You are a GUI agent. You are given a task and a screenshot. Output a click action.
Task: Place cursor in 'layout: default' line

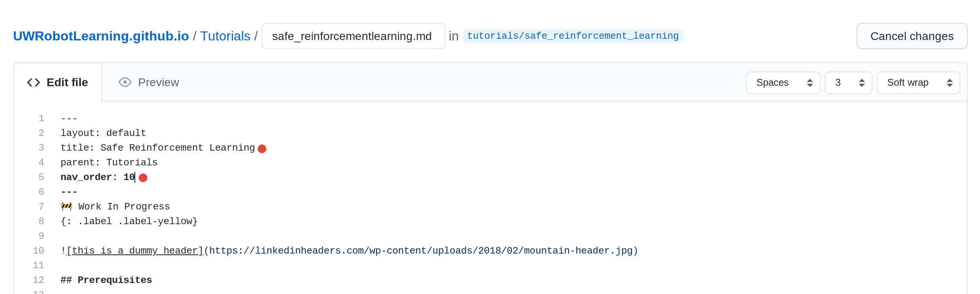click(x=103, y=133)
